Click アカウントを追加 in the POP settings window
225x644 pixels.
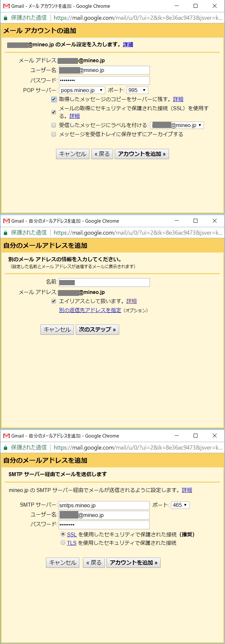click(x=141, y=154)
